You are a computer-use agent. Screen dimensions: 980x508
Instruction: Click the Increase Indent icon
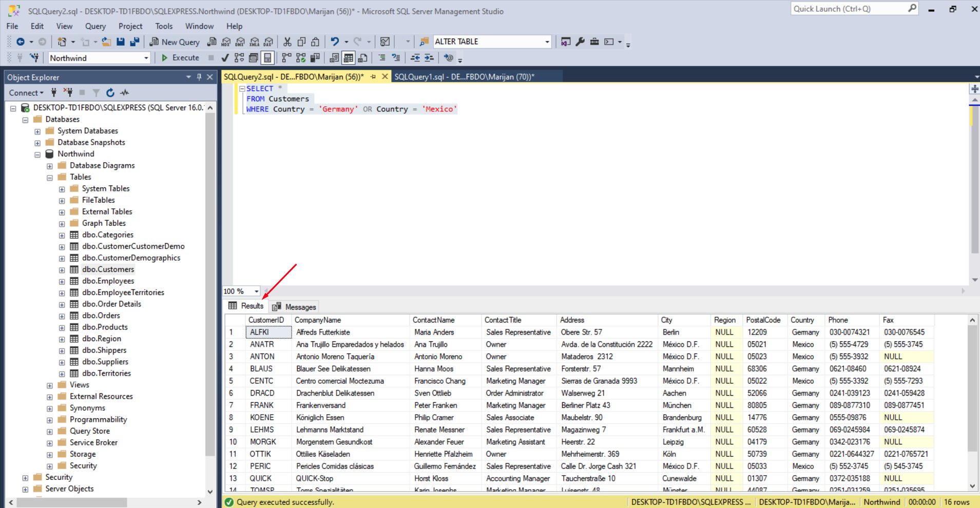pyautogui.click(x=429, y=57)
